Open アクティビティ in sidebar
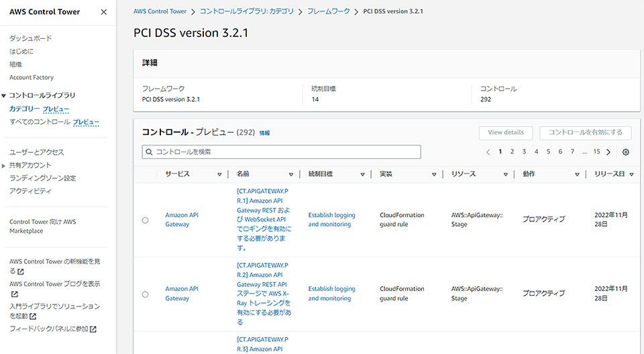644x354 pixels. coord(30,191)
